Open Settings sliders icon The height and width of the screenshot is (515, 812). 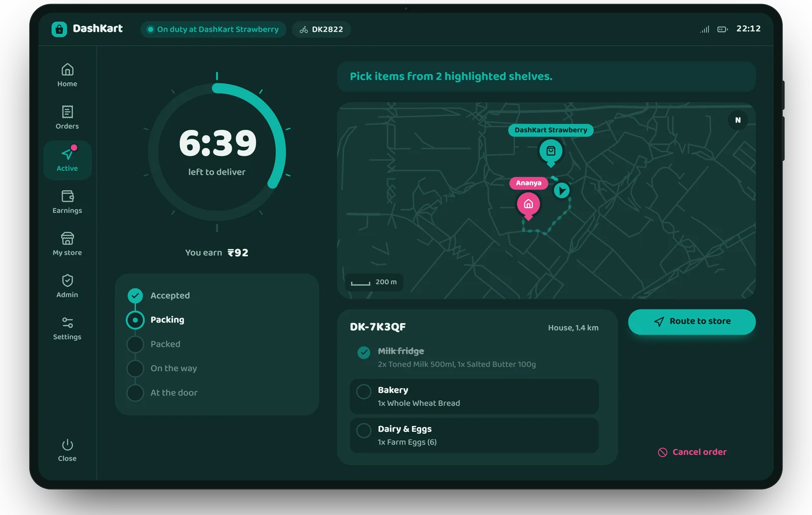pyautogui.click(x=67, y=323)
